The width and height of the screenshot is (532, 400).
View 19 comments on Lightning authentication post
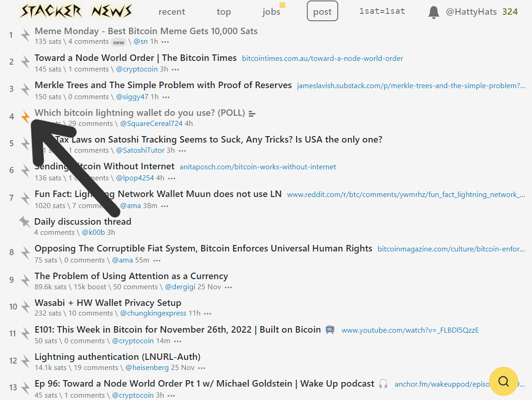tap(96, 368)
